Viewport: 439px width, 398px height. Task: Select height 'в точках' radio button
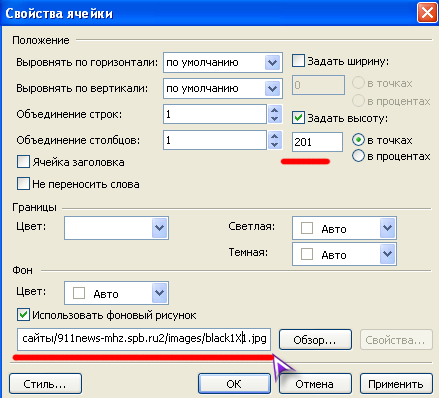(x=358, y=140)
